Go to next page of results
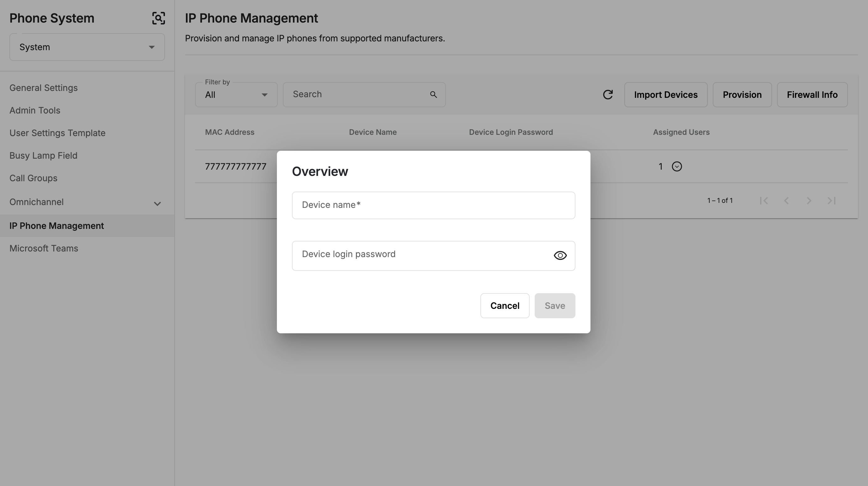Viewport: 868px width, 486px height. [809, 201]
